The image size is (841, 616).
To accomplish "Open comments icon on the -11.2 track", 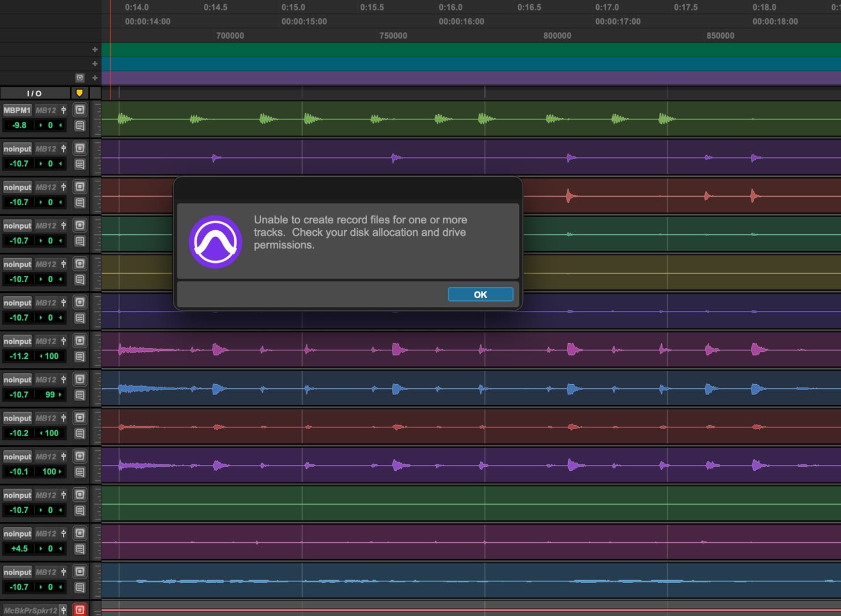I will tap(80, 356).
